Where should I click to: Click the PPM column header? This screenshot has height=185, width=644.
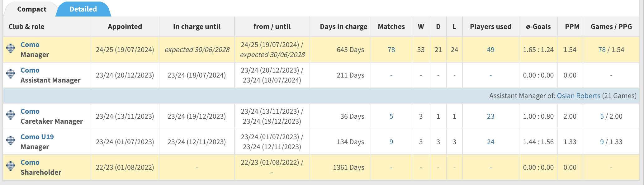tap(572, 27)
